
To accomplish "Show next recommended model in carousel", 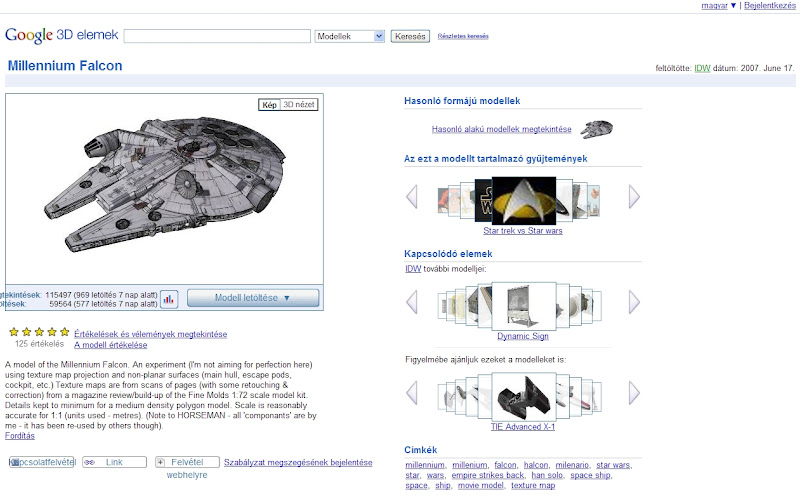I will click(634, 393).
